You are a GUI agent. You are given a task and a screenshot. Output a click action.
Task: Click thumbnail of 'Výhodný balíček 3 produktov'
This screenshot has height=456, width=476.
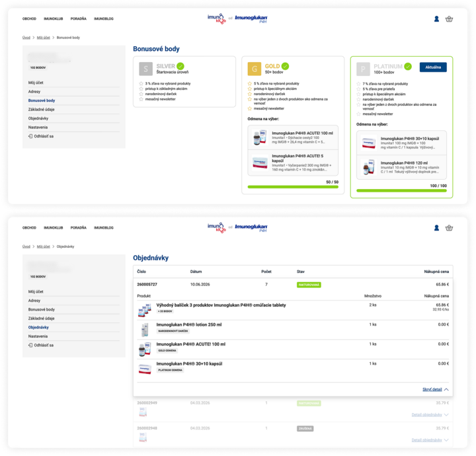[x=145, y=310]
